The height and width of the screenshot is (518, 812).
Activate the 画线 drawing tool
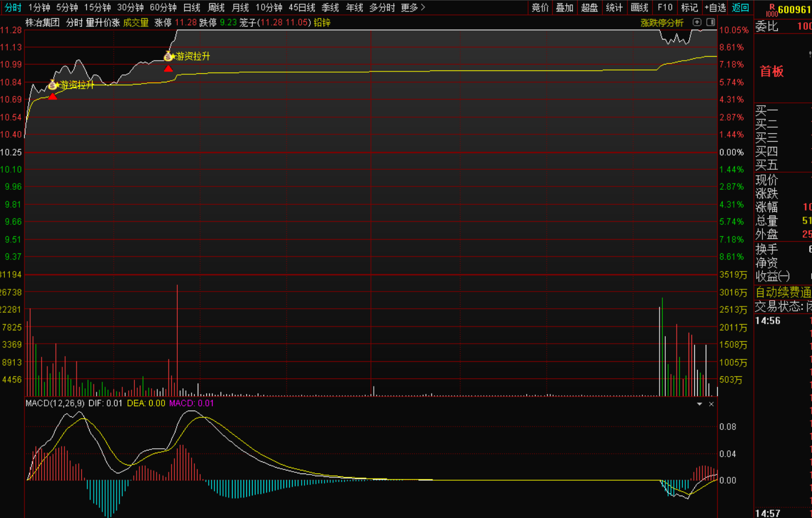point(639,7)
